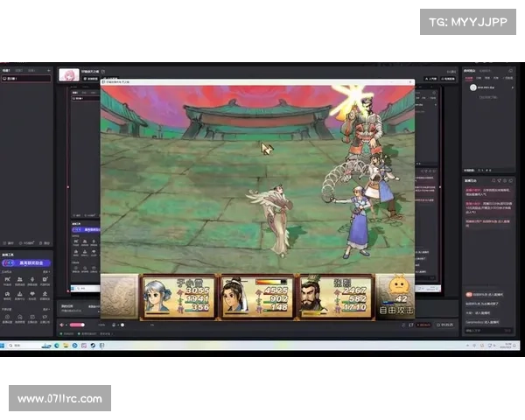Click the purple reward banner button
The height and width of the screenshot is (420, 525).
pyautogui.click(x=26, y=262)
